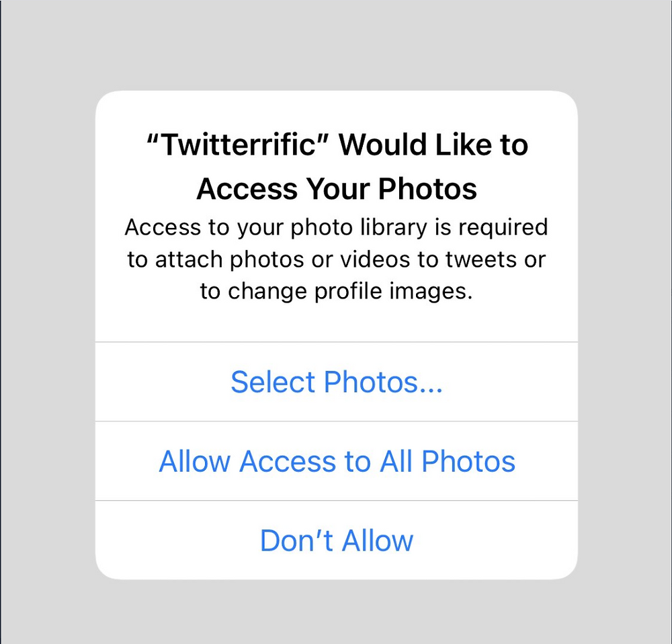Image resolution: width=672 pixels, height=644 pixels.
Task: Click the gray area left of the alert
Action: [x=48, y=334]
